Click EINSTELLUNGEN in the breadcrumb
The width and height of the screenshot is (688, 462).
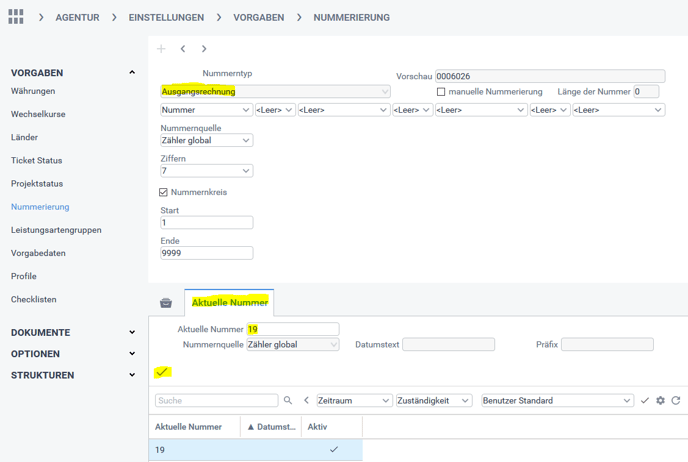tap(166, 17)
